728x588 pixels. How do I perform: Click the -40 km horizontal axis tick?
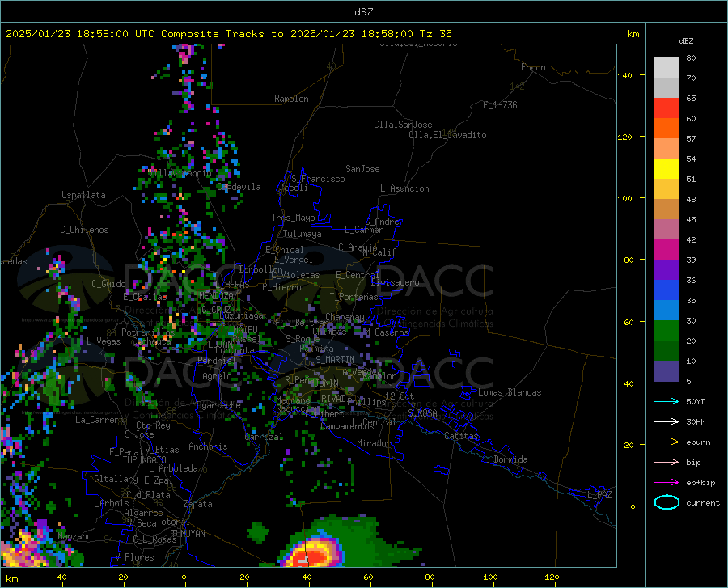(59, 577)
